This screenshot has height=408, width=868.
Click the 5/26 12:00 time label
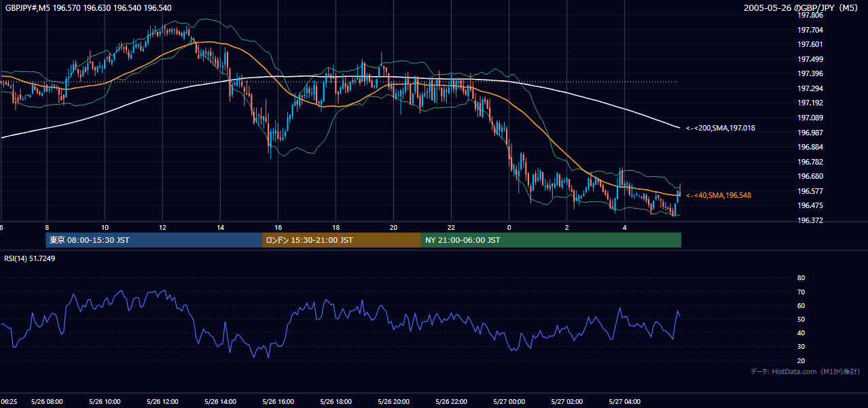click(x=162, y=402)
